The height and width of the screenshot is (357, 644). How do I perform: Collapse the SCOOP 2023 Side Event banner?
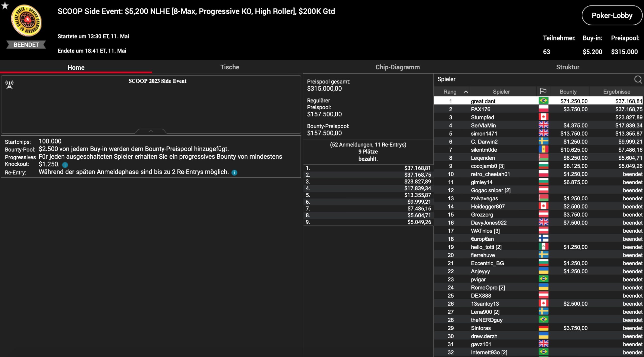[x=151, y=131]
